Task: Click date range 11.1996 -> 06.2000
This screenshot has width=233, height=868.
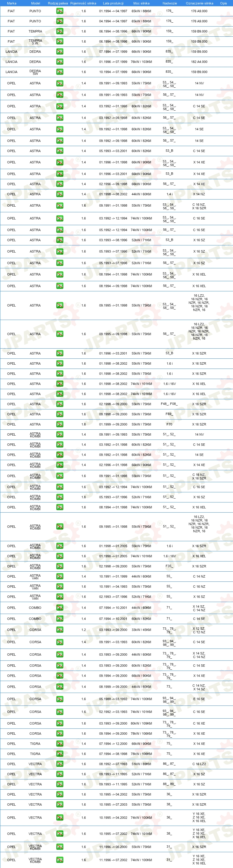Action: tap(113, 847)
